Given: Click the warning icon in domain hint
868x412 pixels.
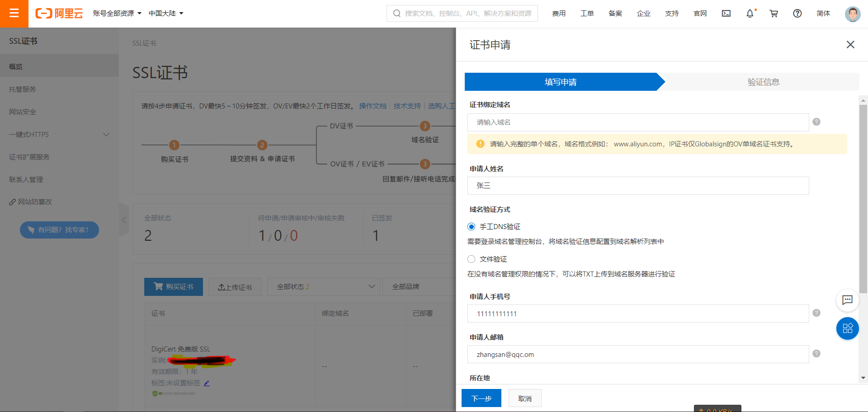Looking at the screenshot, I should tap(480, 144).
